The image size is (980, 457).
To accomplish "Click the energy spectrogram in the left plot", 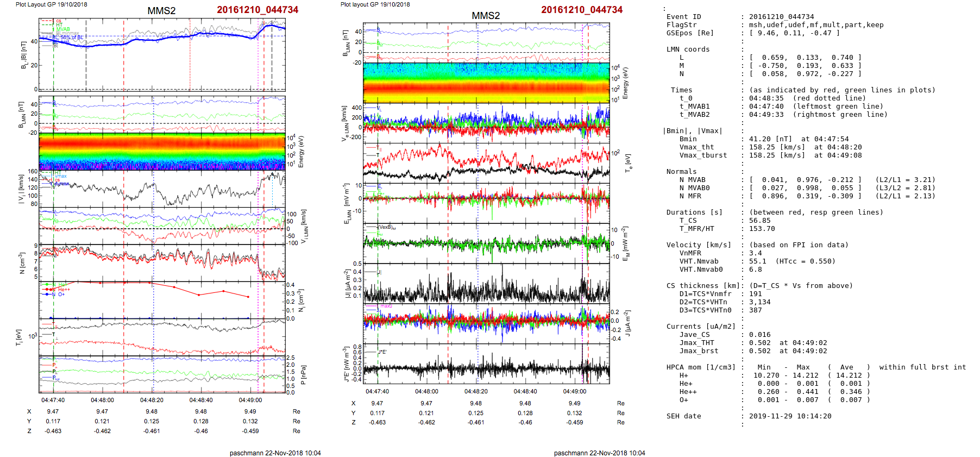I will point(162,151).
